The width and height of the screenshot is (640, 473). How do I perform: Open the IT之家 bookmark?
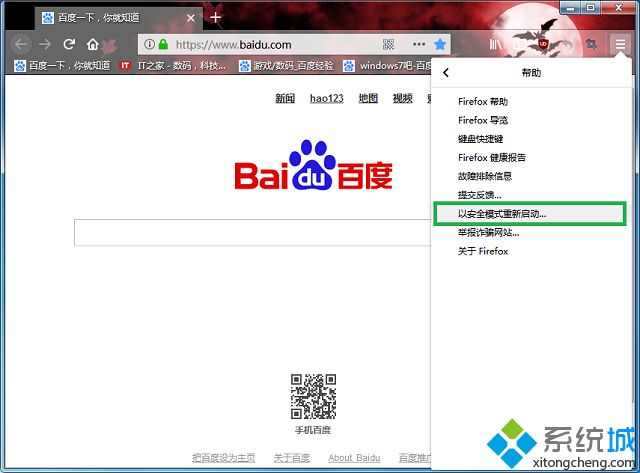click(172, 66)
